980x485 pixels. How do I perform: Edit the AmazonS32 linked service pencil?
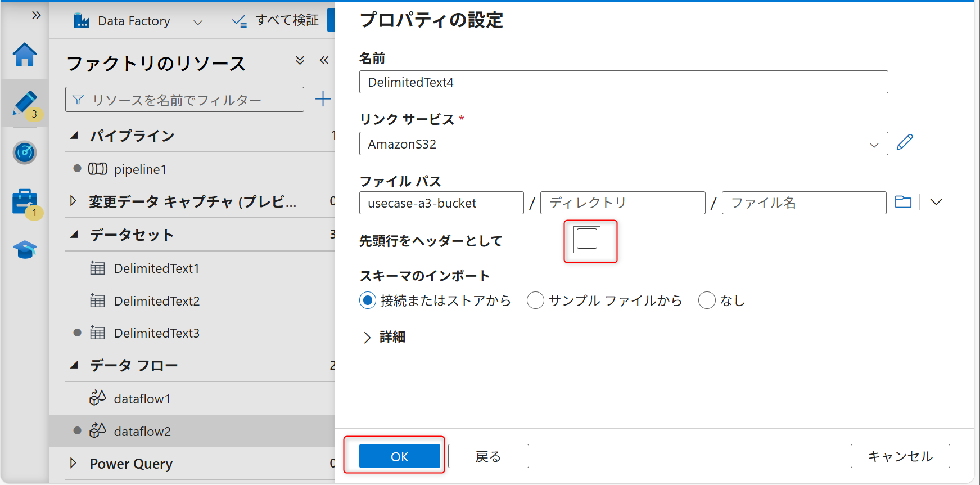(x=905, y=142)
